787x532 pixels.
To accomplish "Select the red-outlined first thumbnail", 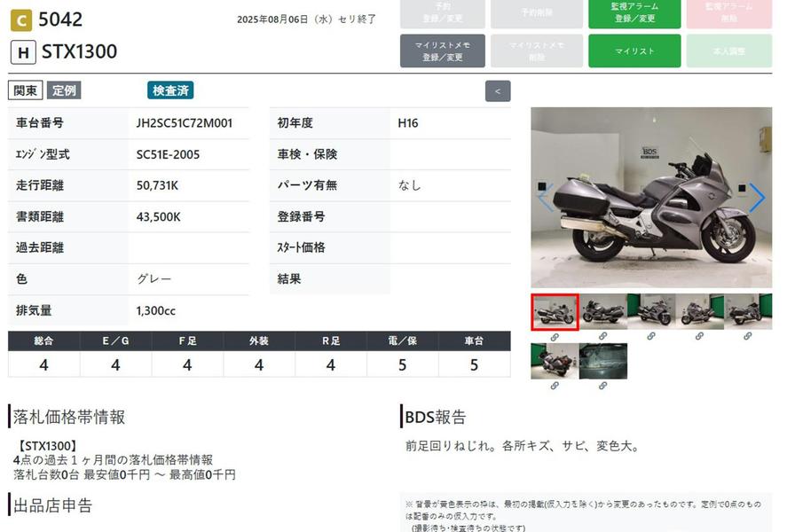I will 555,312.
